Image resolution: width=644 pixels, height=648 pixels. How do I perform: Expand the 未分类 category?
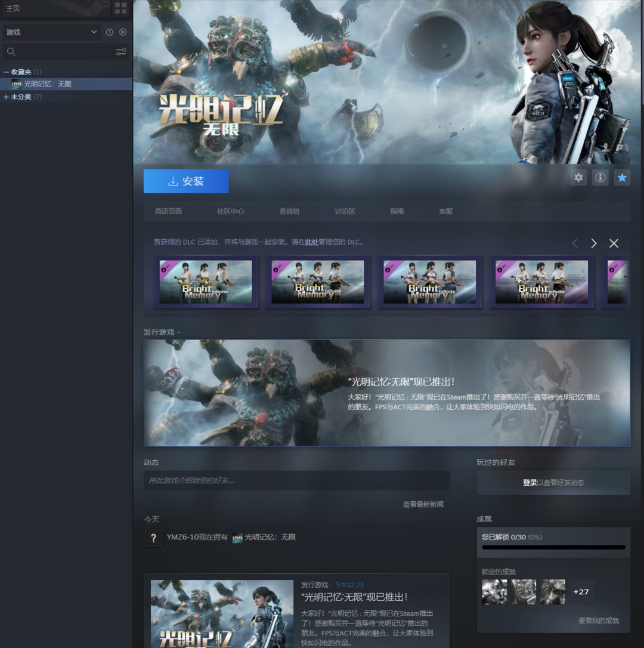point(7,97)
